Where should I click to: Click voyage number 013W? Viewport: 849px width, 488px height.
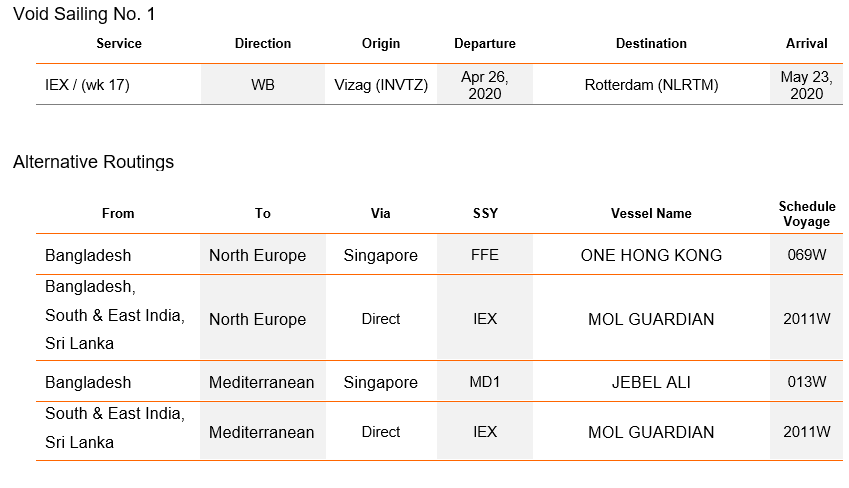(807, 382)
